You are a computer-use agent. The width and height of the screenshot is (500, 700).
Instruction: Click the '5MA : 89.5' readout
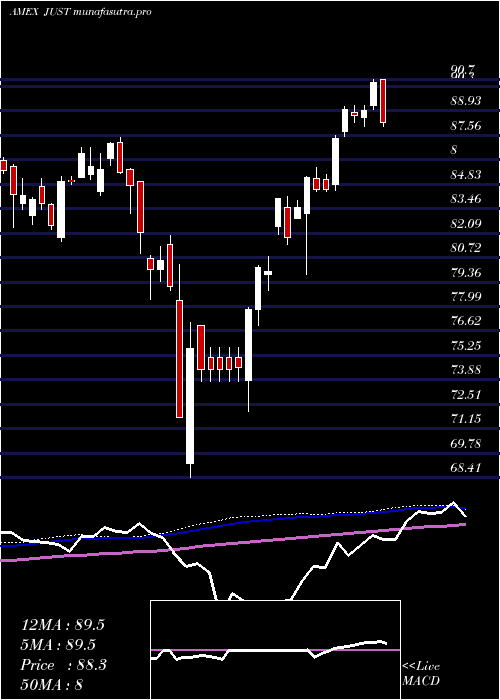point(58,645)
